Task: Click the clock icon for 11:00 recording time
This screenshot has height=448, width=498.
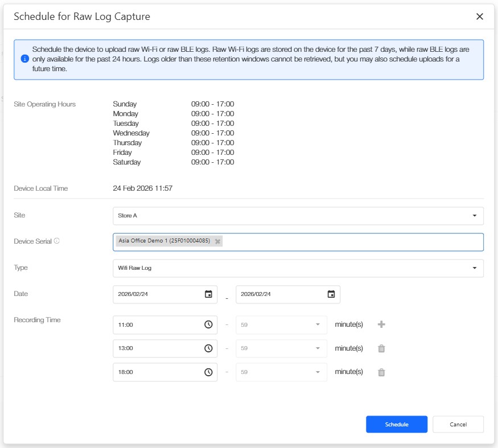Action: [x=208, y=324]
